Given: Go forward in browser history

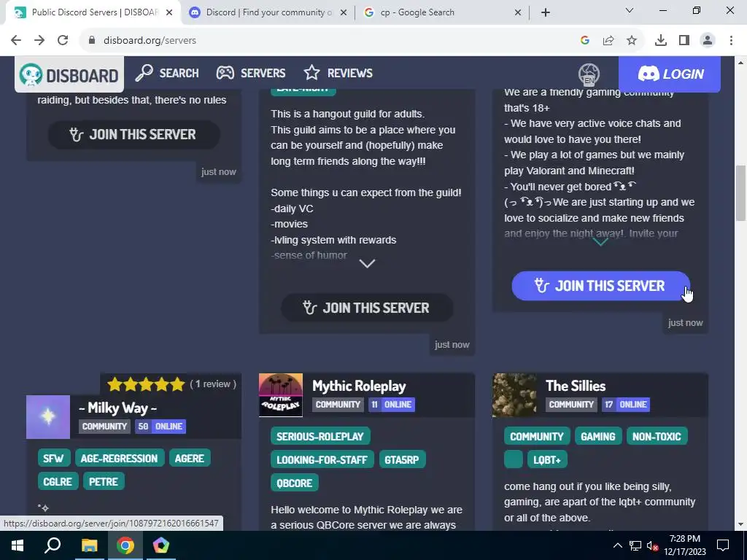Looking at the screenshot, I should pos(39,41).
